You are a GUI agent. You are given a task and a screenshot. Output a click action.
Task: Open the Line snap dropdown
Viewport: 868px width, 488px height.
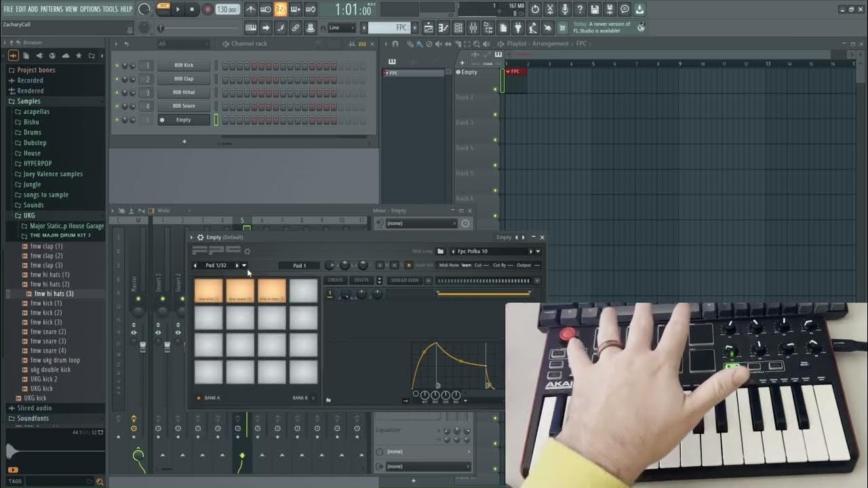[x=342, y=28]
